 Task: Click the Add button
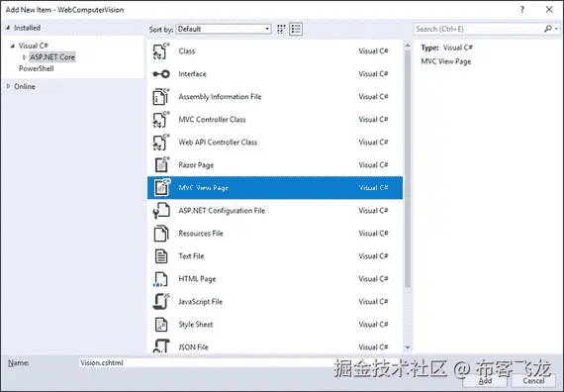tap(485, 380)
